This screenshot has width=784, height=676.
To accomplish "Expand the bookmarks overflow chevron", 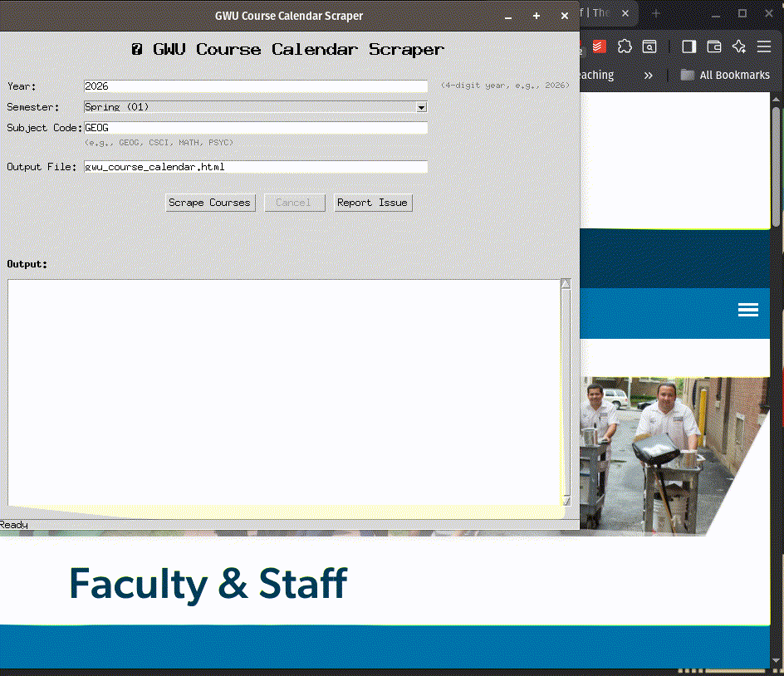I will [x=649, y=75].
